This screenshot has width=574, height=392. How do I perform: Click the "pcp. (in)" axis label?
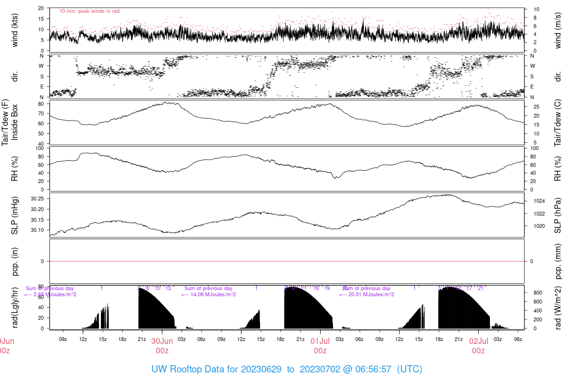click(15, 262)
